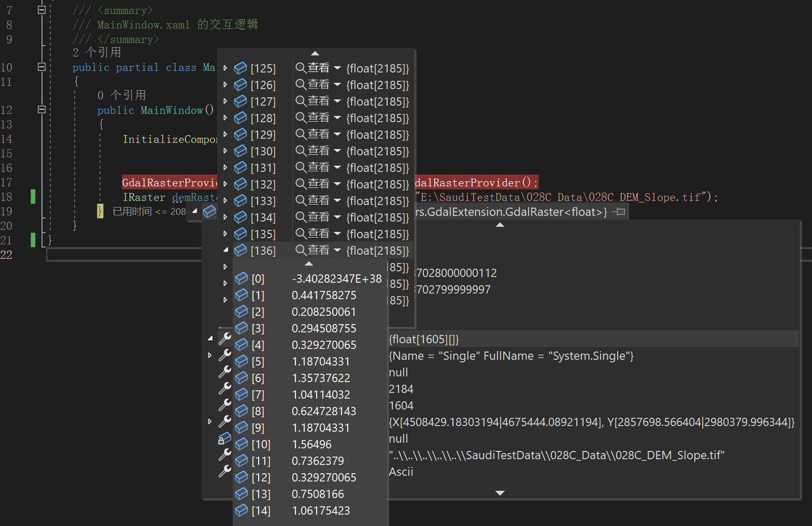Screen dimensions: 812x526
Task: Select the {float[2185]} value on row [126]
Action: (378, 85)
